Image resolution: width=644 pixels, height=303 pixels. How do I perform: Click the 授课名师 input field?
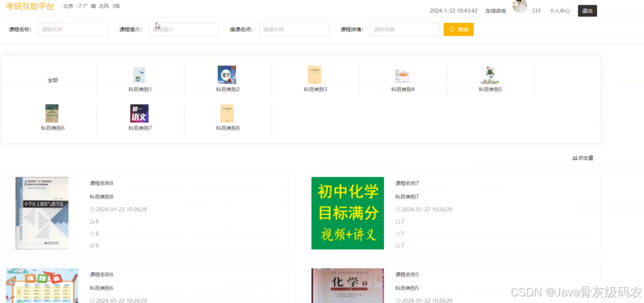click(x=294, y=29)
